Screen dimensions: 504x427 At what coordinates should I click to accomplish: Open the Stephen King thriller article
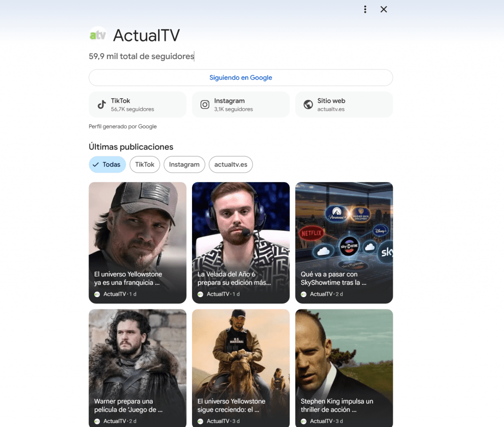coord(344,368)
